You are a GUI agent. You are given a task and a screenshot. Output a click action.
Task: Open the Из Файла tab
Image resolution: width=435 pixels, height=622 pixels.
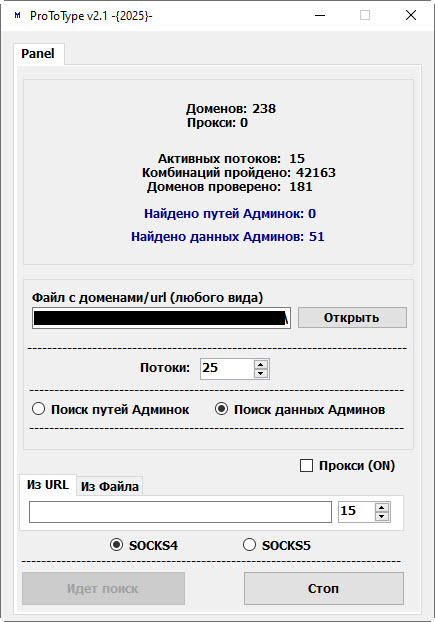coord(109,486)
